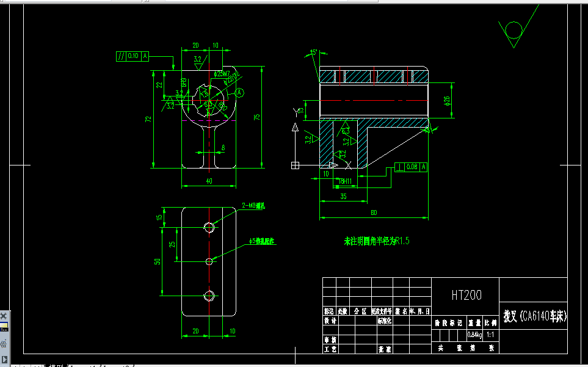Click the window-shaped icon in left toolbar
Viewport: 588px width, 367px height.
pyautogui.click(x=4, y=327)
